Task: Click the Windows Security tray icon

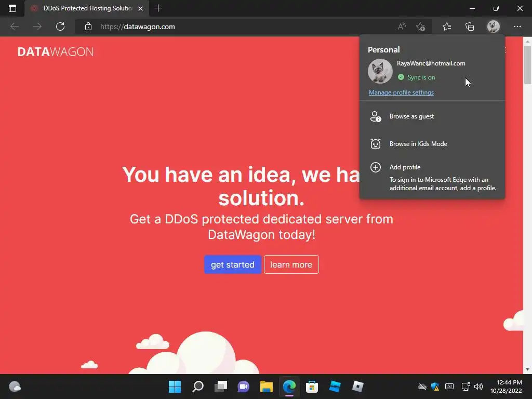Action: [x=435, y=387]
